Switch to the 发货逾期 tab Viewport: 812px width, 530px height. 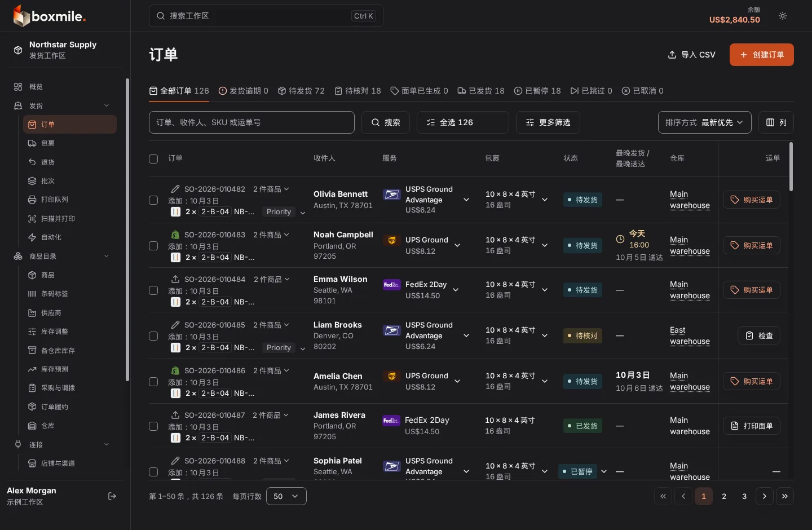pos(243,91)
